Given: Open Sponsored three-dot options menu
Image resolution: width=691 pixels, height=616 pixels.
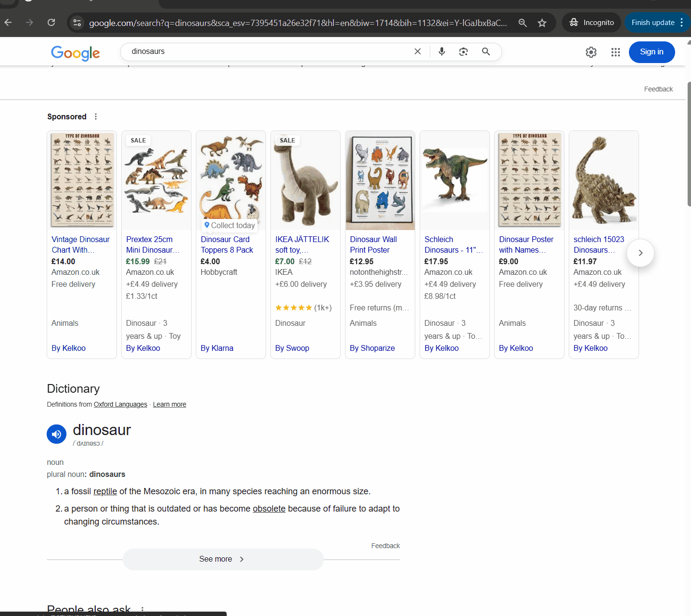Looking at the screenshot, I should click(x=96, y=116).
